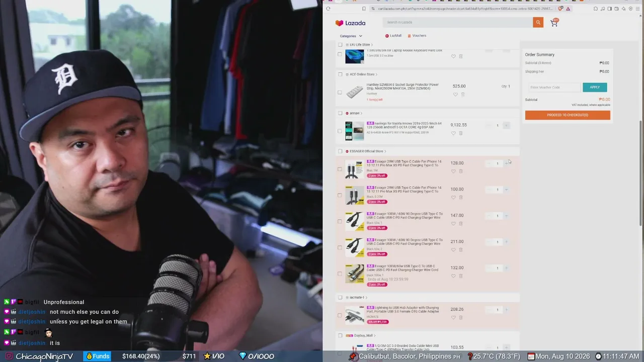
Task: Wishlist the 132.00 Essager 100W/60w cable
Action: coord(453,276)
